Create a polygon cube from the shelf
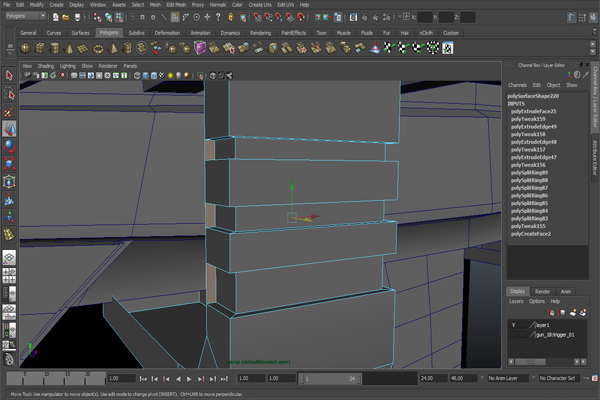Viewport: 600px width, 400px height. pos(40,48)
